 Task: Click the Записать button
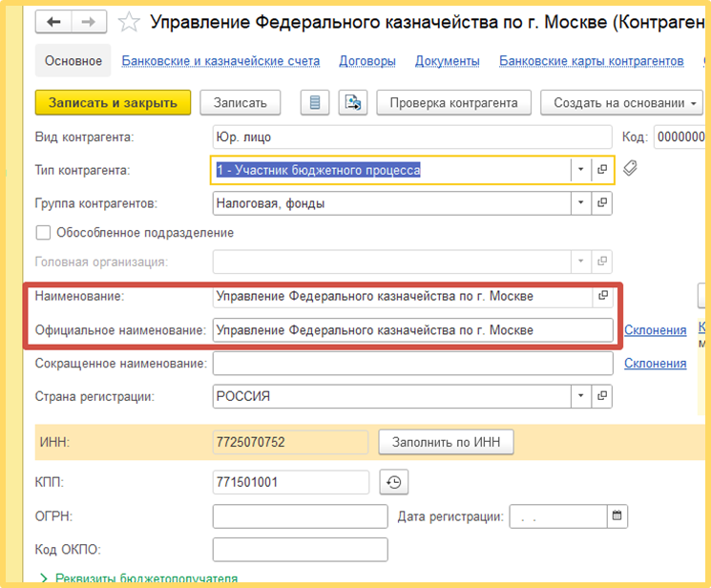coord(240,102)
